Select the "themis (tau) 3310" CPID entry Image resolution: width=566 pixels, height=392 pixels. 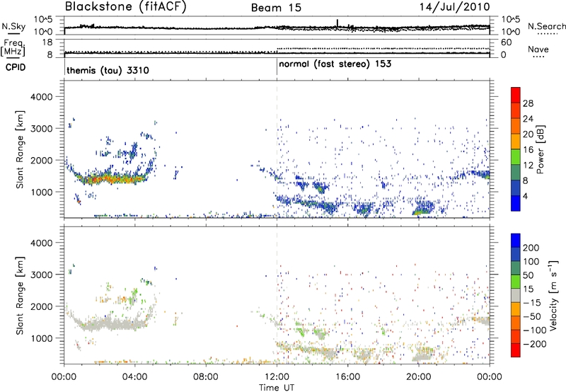pyautogui.click(x=108, y=70)
